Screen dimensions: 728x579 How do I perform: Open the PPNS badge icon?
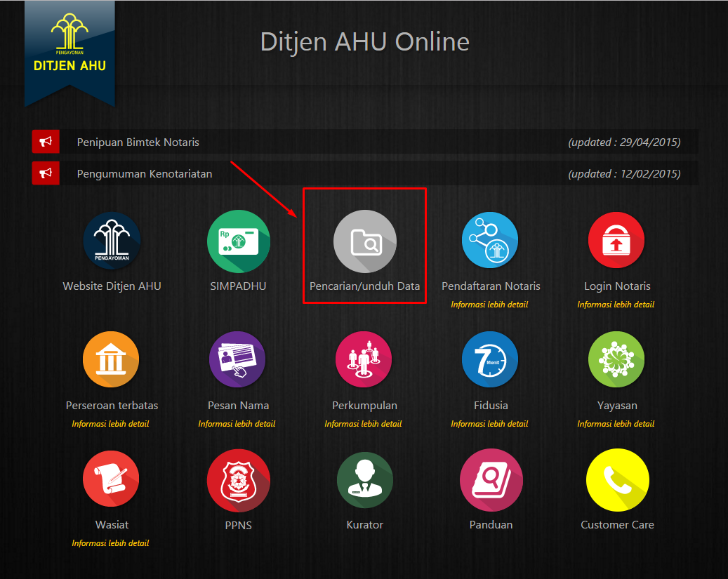pos(238,479)
